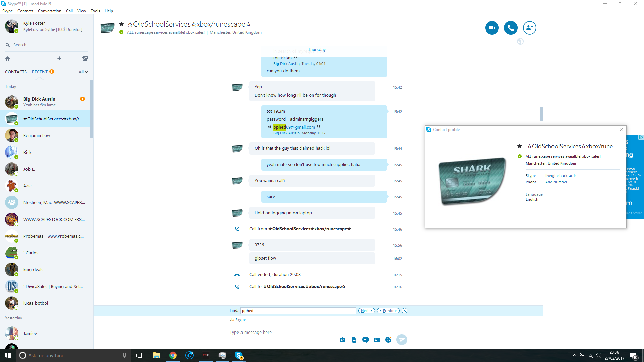Expand the All contacts filter dropdown
The height and width of the screenshot is (362, 644).
pos(83,72)
